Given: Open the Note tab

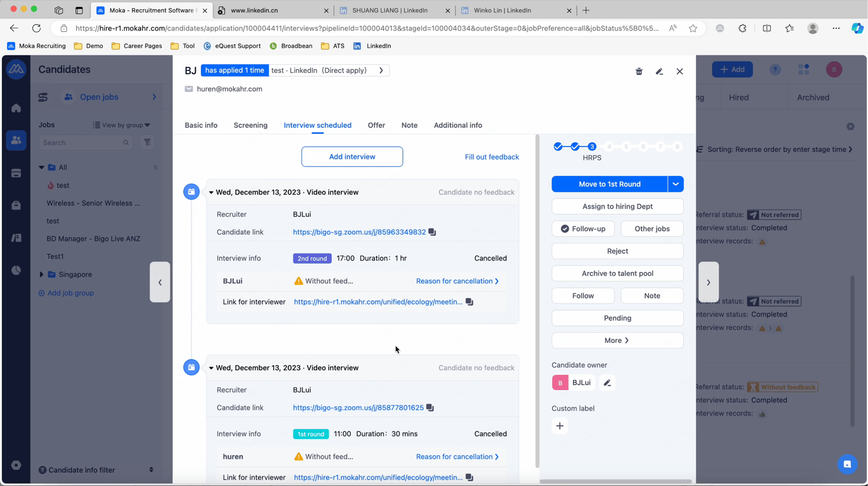Looking at the screenshot, I should pos(409,125).
